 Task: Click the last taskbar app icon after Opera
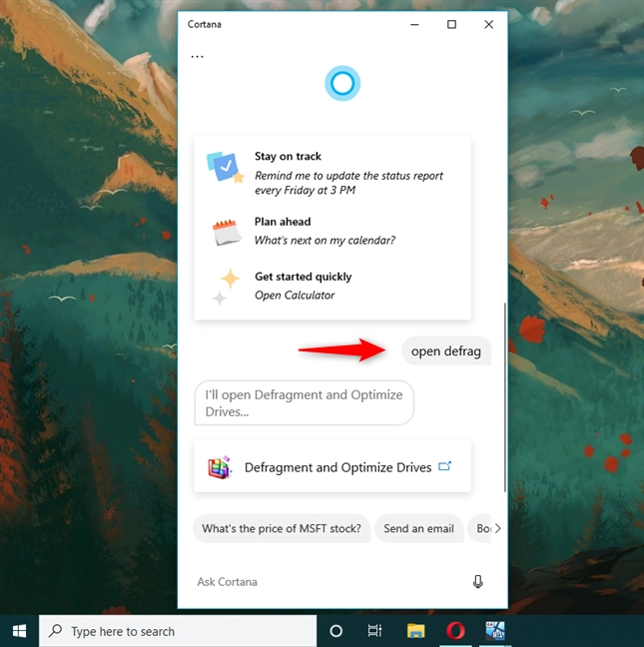[x=495, y=631]
